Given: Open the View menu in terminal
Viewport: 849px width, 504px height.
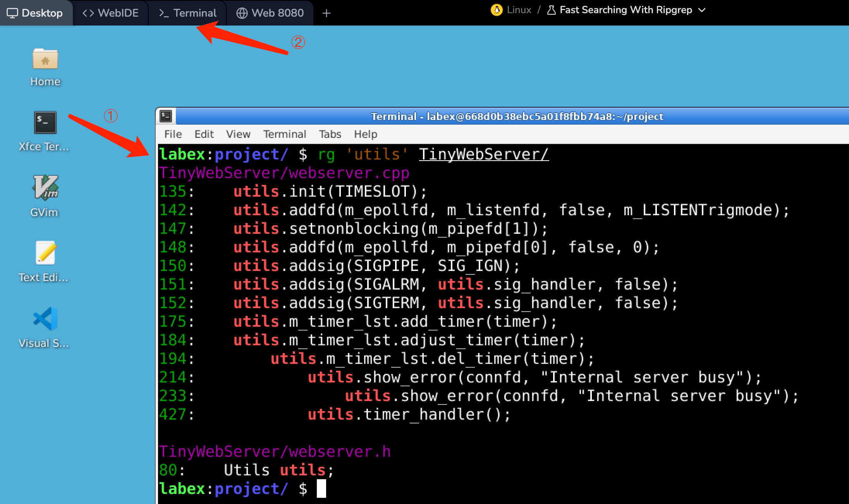Looking at the screenshot, I should coord(238,134).
